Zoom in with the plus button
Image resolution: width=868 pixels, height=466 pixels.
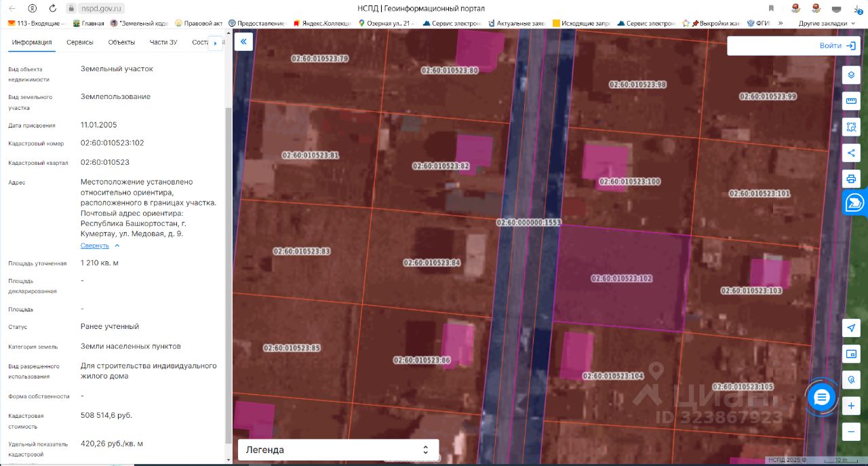pyautogui.click(x=851, y=406)
